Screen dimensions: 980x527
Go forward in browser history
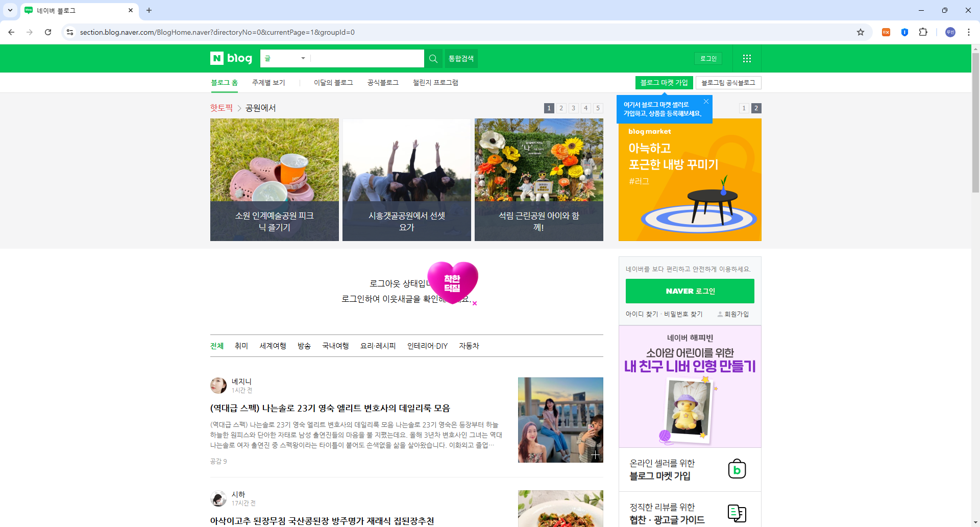30,32
